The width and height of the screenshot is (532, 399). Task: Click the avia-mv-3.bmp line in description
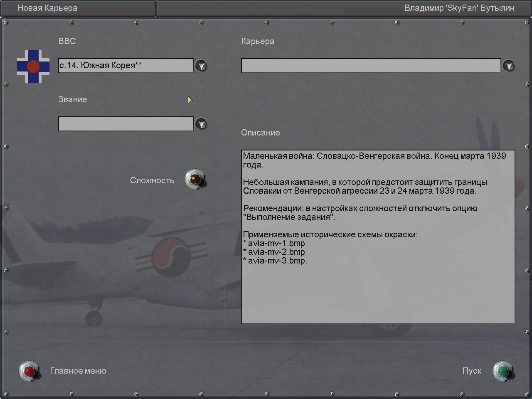click(275, 261)
